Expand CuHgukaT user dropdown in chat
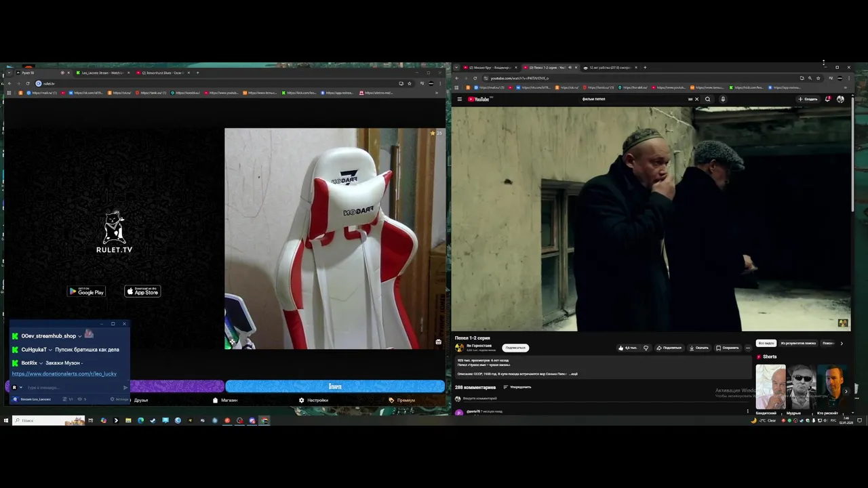868x488 pixels. click(x=50, y=350)
